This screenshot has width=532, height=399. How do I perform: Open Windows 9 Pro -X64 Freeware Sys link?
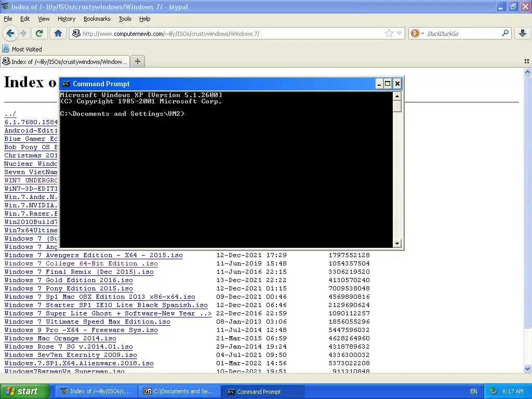point(81,330)
